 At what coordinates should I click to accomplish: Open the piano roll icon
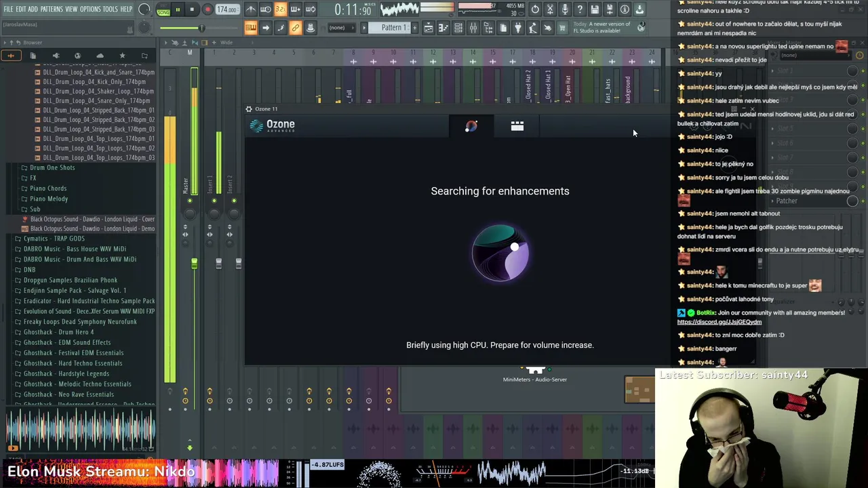click(x=443, y=28)
